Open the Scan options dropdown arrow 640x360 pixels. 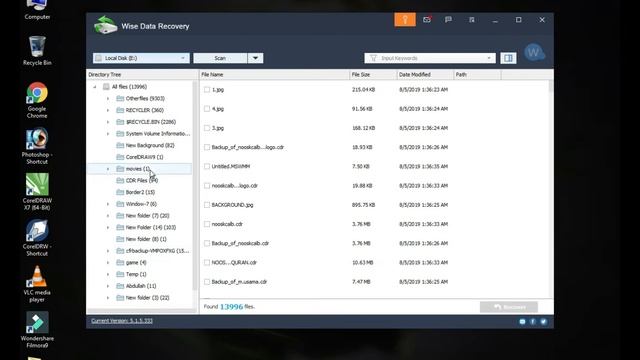(x=255, y=58)
